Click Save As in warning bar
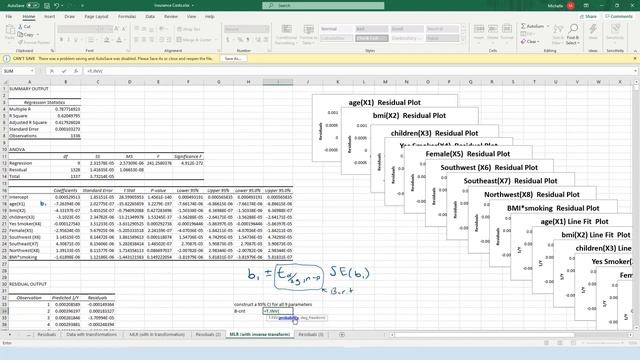640x360 pixels. tap(233, 59)
